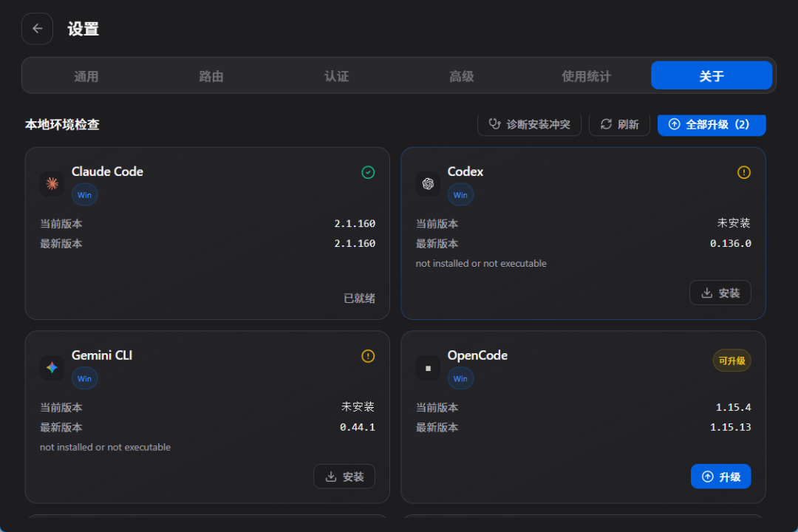The height and width of the screenshot is (532, 798).
Task: Upgrade OpenCode with the 升级 button
Action: pos(720,477)
